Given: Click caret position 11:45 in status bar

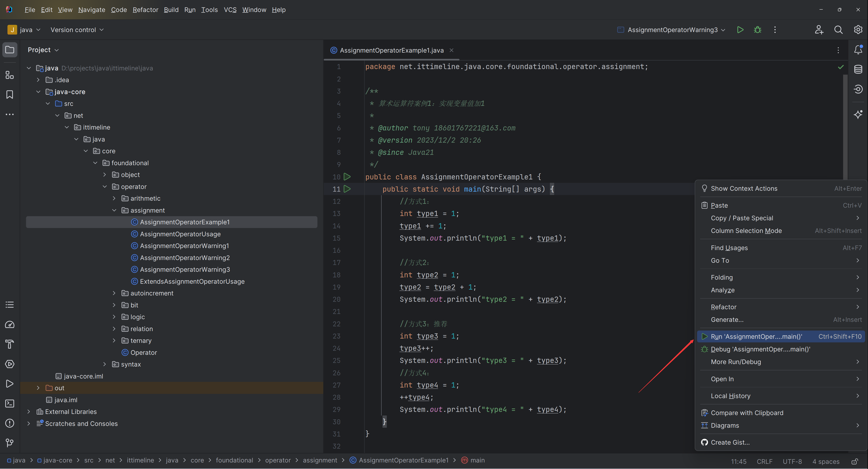Looking at the screenshot, I should pyautogui.click(x=739, y=461).
